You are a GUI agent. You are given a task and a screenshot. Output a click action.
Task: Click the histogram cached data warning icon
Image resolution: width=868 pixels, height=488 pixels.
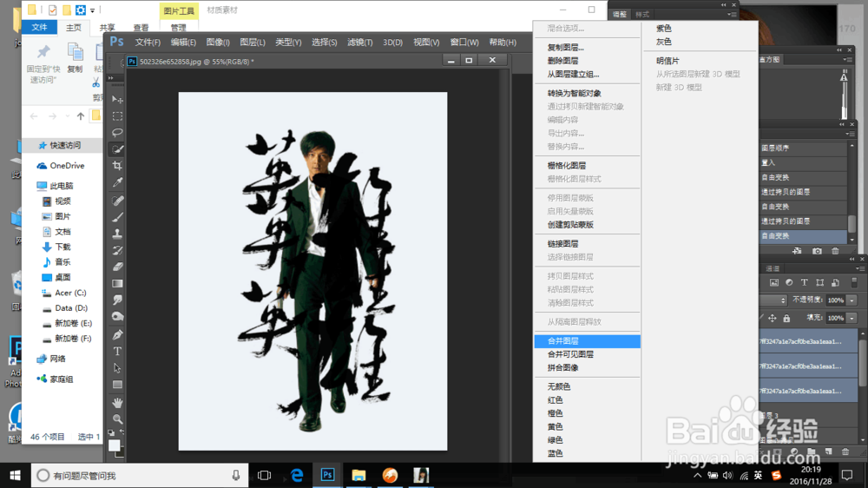844,77
